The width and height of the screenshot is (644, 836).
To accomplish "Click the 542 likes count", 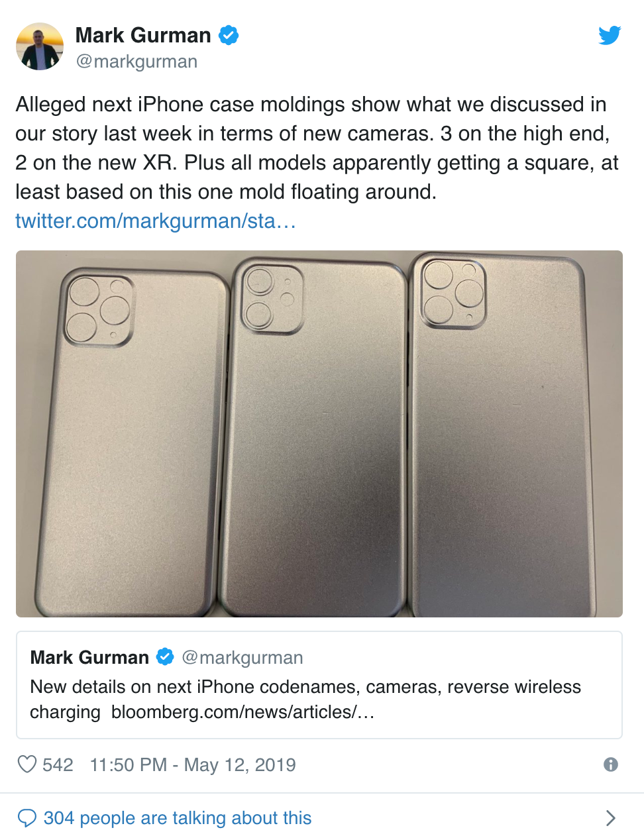I will point(58,765).
